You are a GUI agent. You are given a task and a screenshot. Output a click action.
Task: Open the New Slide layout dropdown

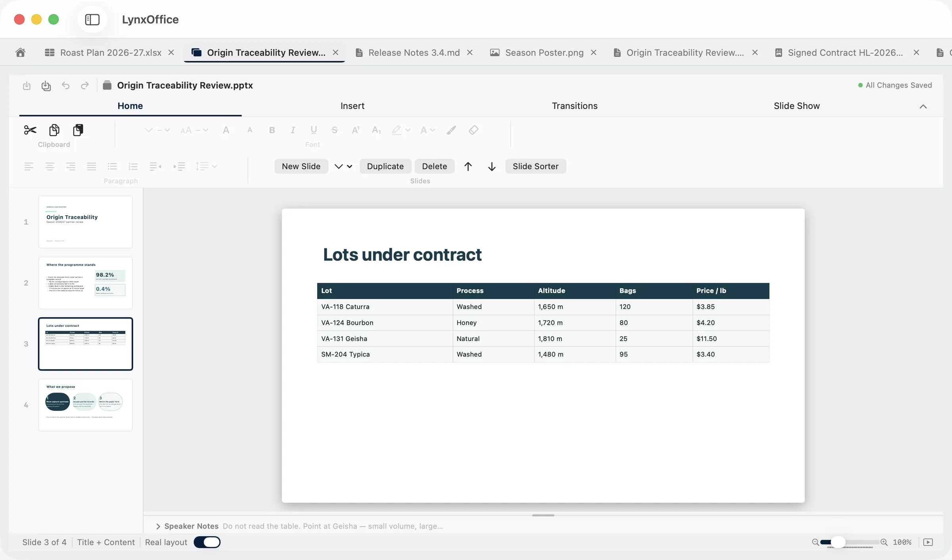click(x=343, y=167)
